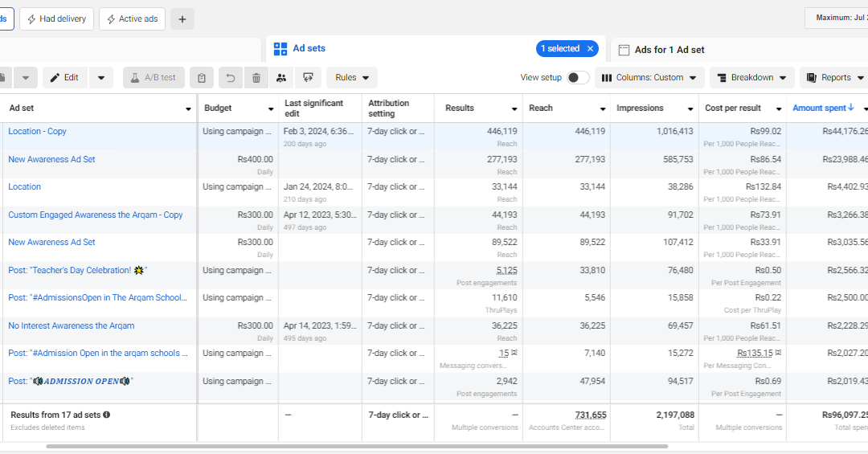
Task: Open the Breakdown dropdown
Action: (751, 77)
